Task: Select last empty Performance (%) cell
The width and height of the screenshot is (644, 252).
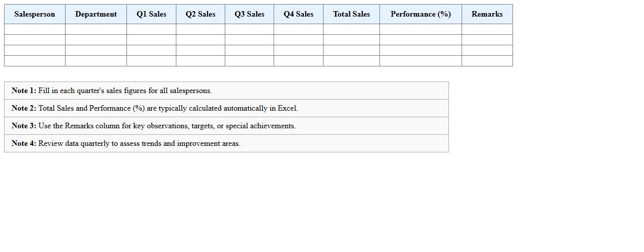Action: 421,61
